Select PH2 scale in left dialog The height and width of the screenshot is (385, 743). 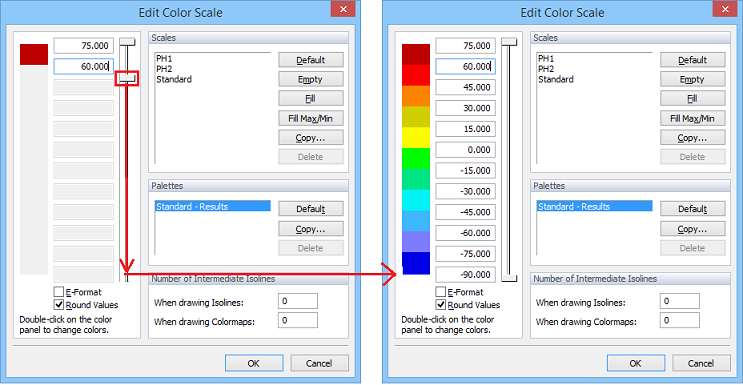[x=163, y=69]
